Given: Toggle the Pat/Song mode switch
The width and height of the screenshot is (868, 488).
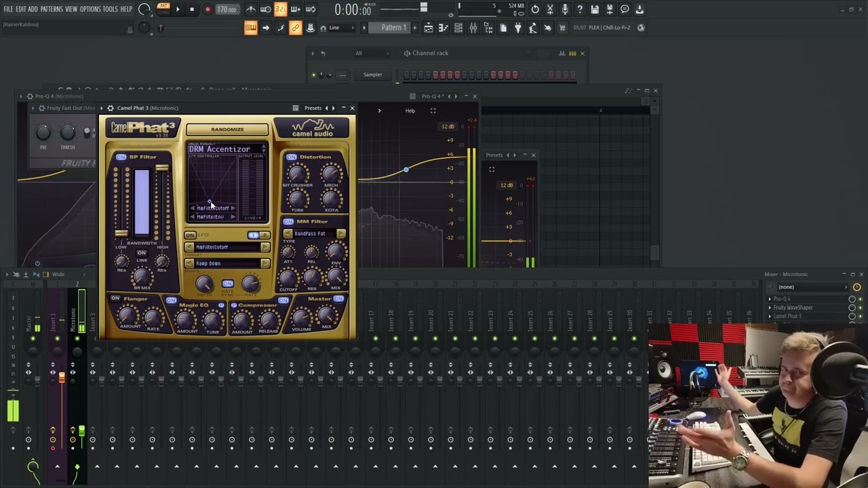Looking at the screenshot, I should [163, 9].
